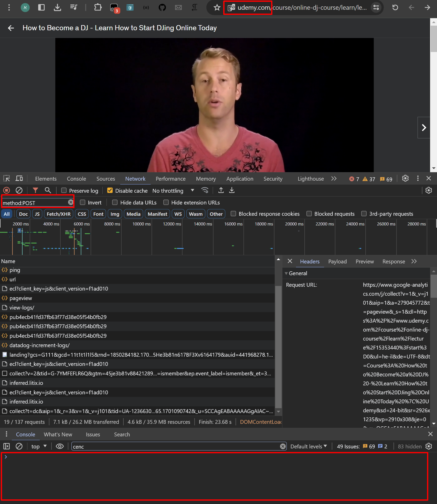Open the network conditions wifi icon
The width and height of the screenshot is (437, 504).
[205, 190]
